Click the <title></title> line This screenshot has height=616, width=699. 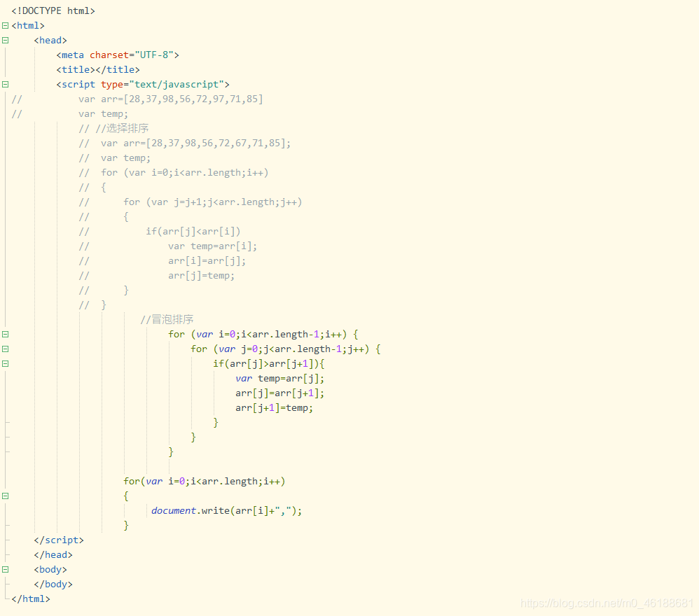(x=98, y=69)
